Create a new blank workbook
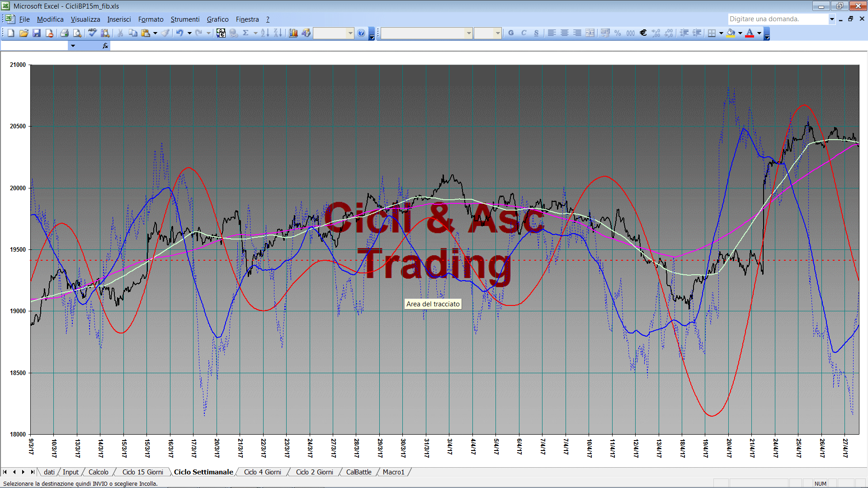Image resolution: width=868 pixels, height=488 pixels. coord(11,33)
